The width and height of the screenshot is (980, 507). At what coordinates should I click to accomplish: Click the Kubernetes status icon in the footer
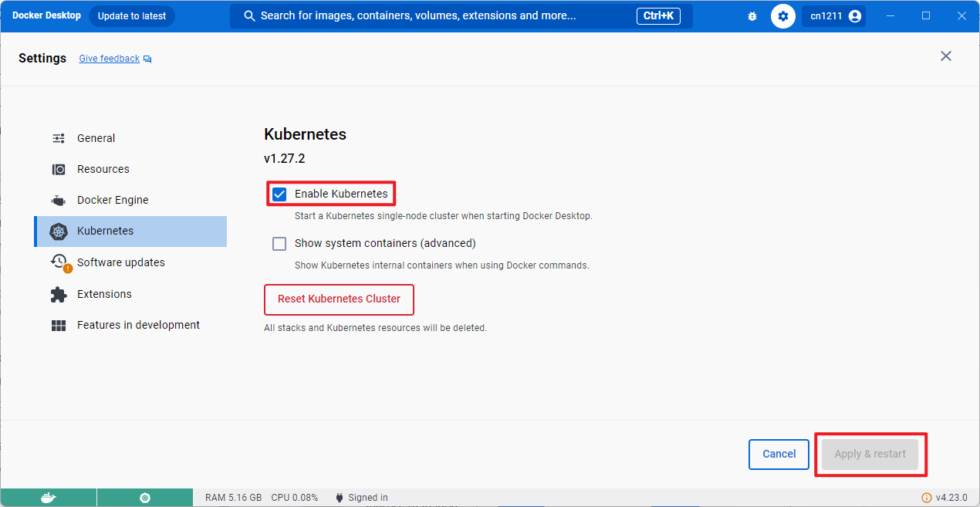point(144,497)
